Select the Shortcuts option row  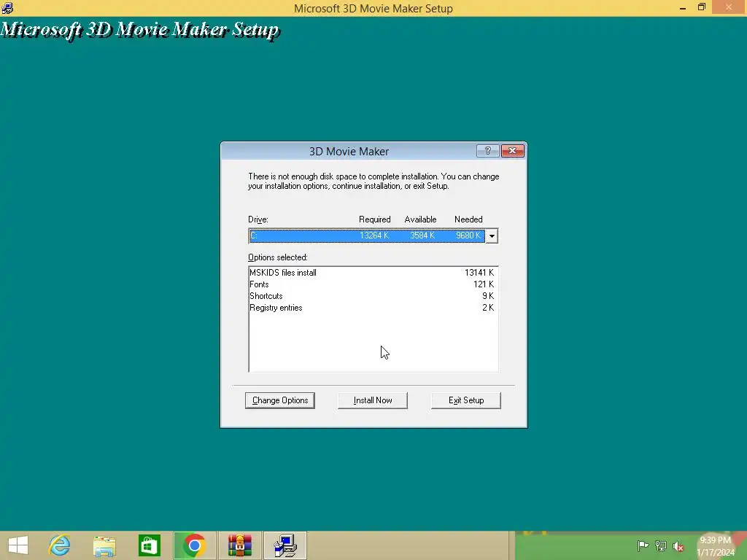point(372,296)
